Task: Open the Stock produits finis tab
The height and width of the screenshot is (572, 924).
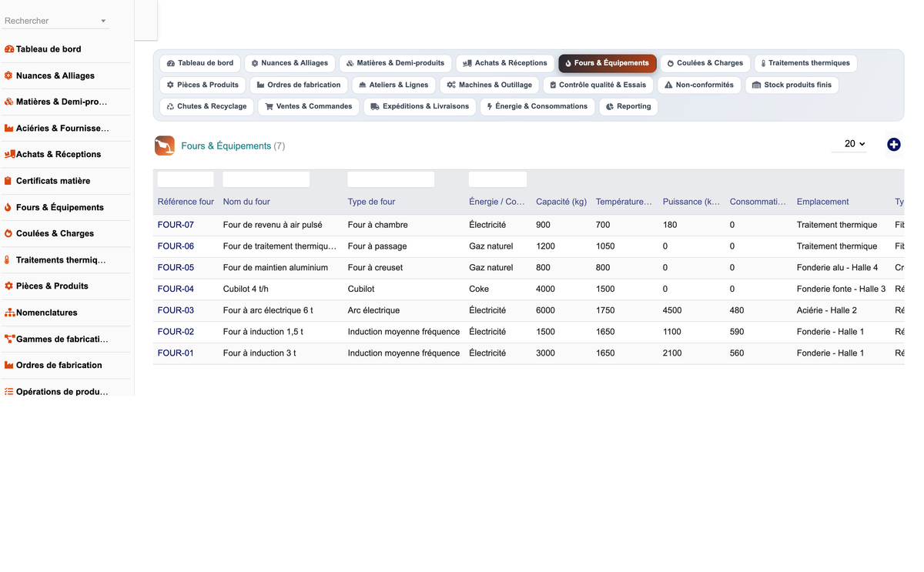Action: click(792, 85)
